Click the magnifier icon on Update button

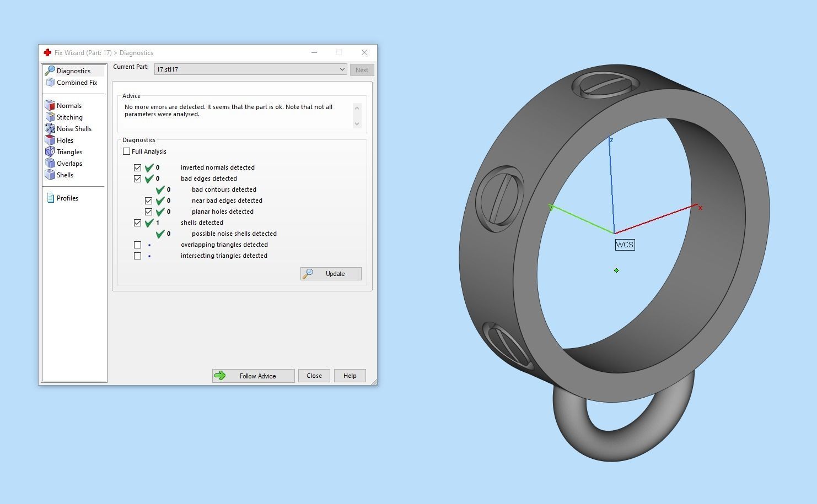point(308,273)
